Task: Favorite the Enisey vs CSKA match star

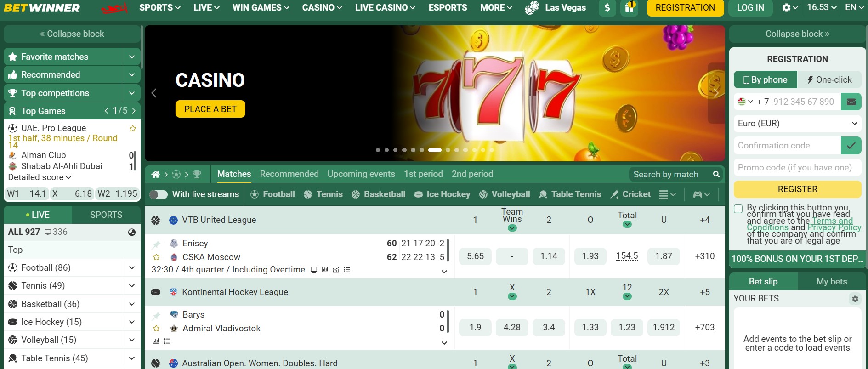Action: 156,257
